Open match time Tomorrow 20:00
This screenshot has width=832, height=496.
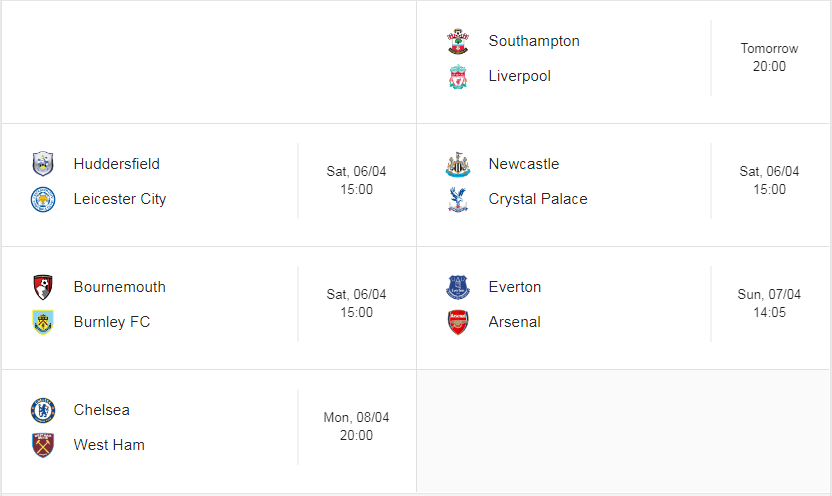tap(769, 57)
